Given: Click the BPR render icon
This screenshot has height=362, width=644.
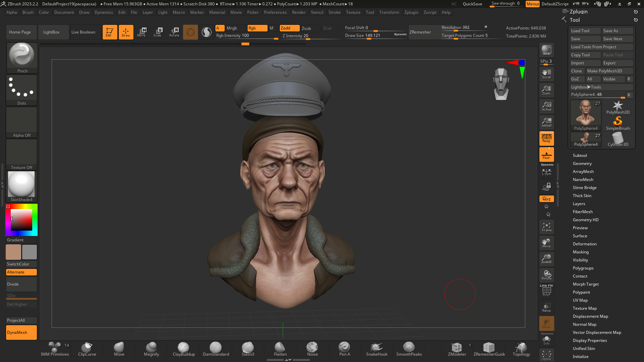Looking at the screenshot, I should click(x=546, y=50).
